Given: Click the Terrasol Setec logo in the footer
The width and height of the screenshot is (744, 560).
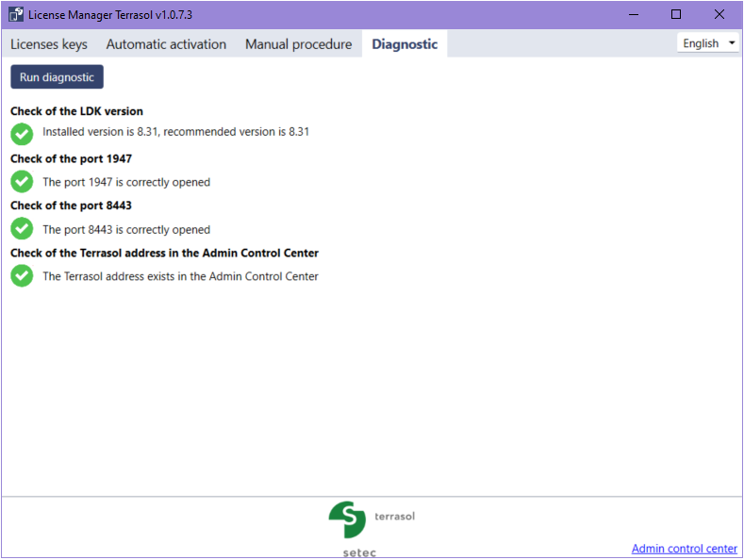Looking at the screenshot, I should (x=372, y=529).
